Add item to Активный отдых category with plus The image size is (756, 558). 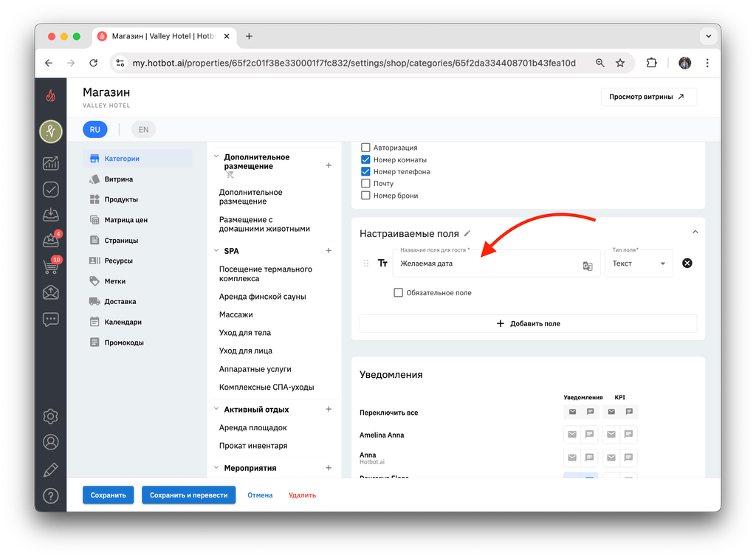coord(329,409)
